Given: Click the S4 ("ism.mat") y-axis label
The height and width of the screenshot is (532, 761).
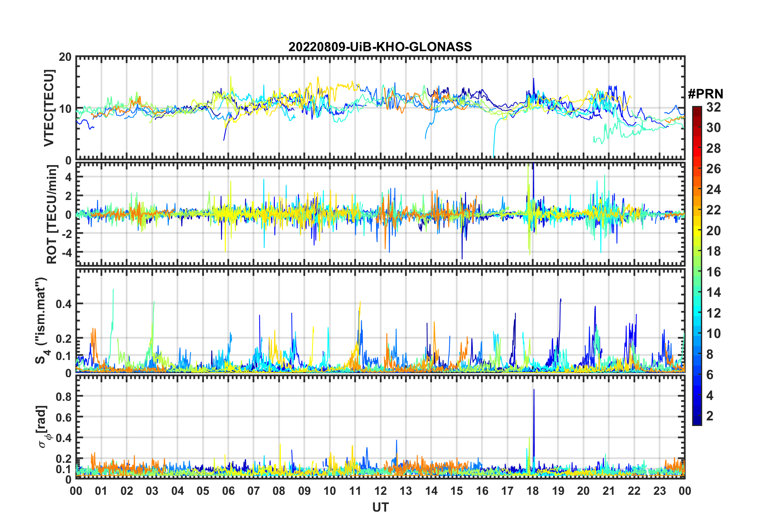Looking at the screenshot, I should (42, 320).
